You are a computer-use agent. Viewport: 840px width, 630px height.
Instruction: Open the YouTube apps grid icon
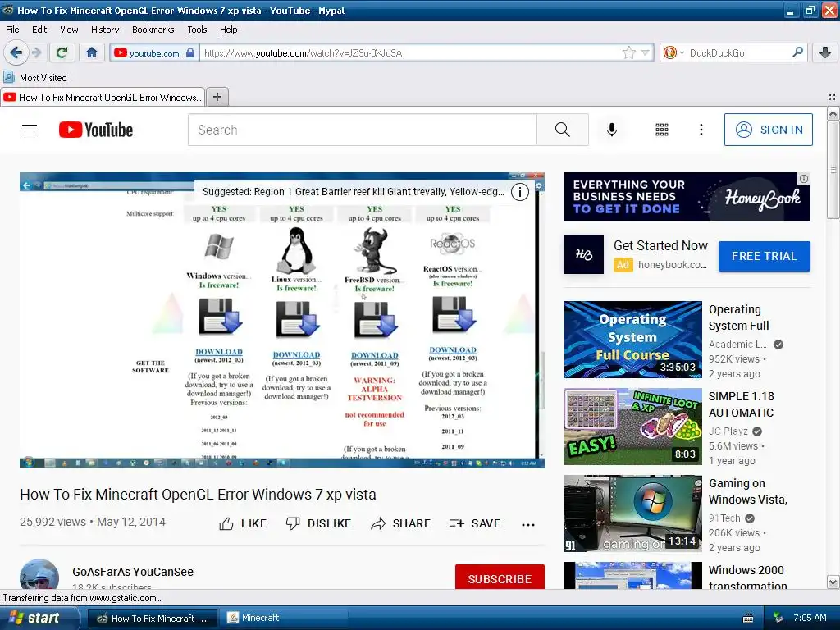pyautogui.click(x=662, y=130)
